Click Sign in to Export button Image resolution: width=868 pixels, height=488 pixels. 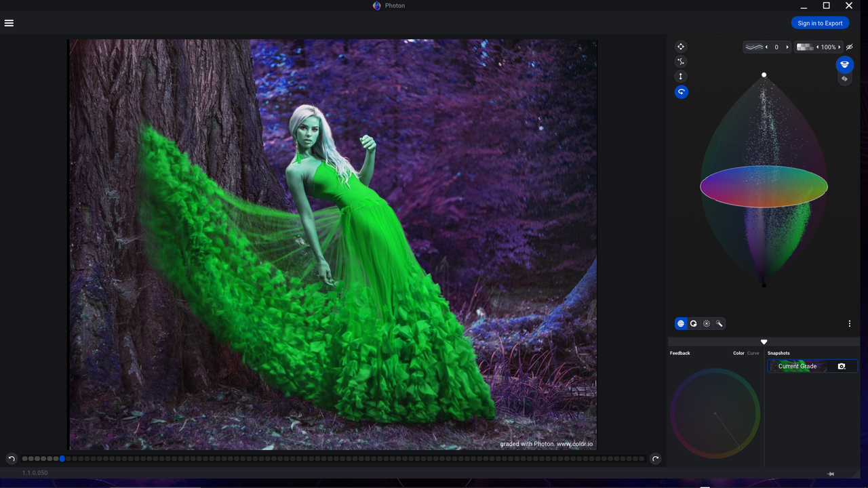click(x=820, y=23)
